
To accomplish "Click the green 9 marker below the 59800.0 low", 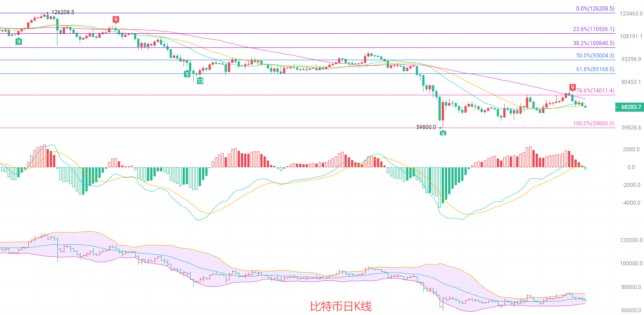I will [443, 133].
